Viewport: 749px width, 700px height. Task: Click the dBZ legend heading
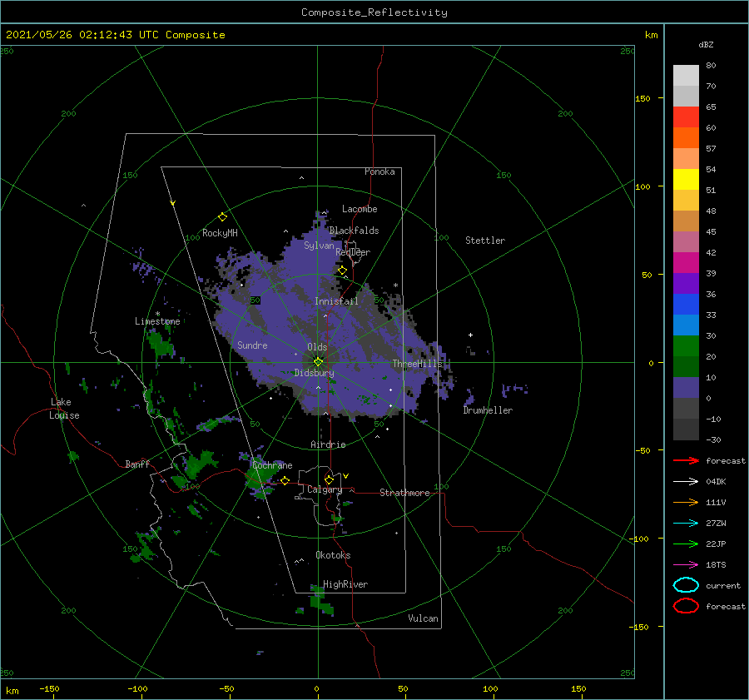click(x=706, y=44)
